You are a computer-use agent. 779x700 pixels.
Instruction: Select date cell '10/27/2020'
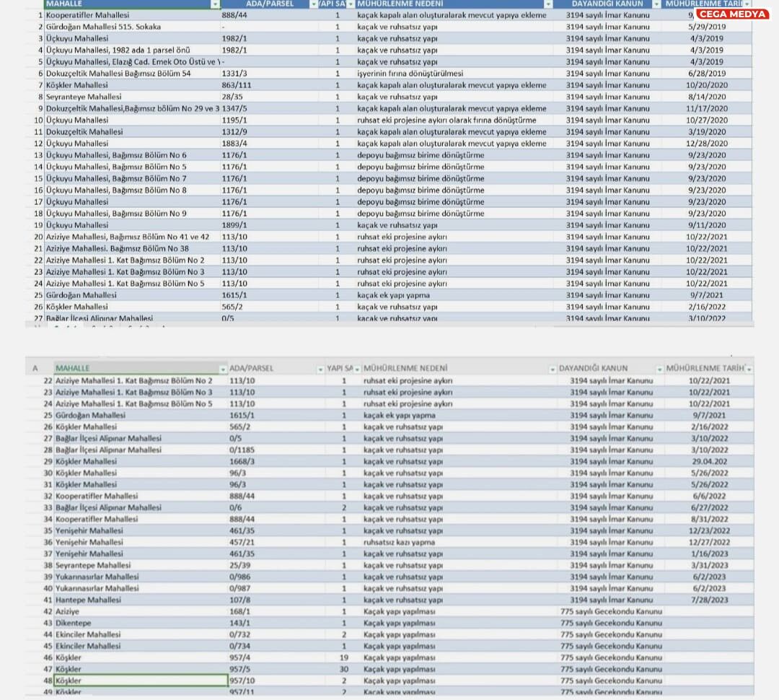pyautogui.click(x=707, y=121)
